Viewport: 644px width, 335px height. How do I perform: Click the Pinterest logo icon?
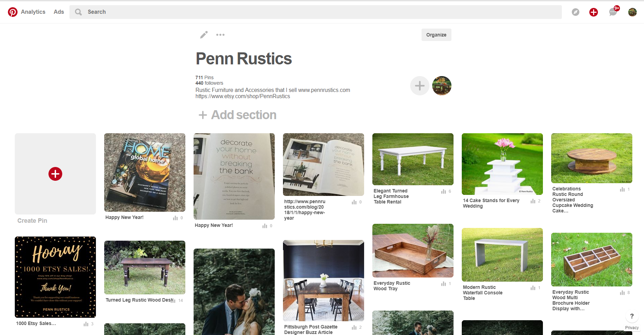[x=13, y=12]
